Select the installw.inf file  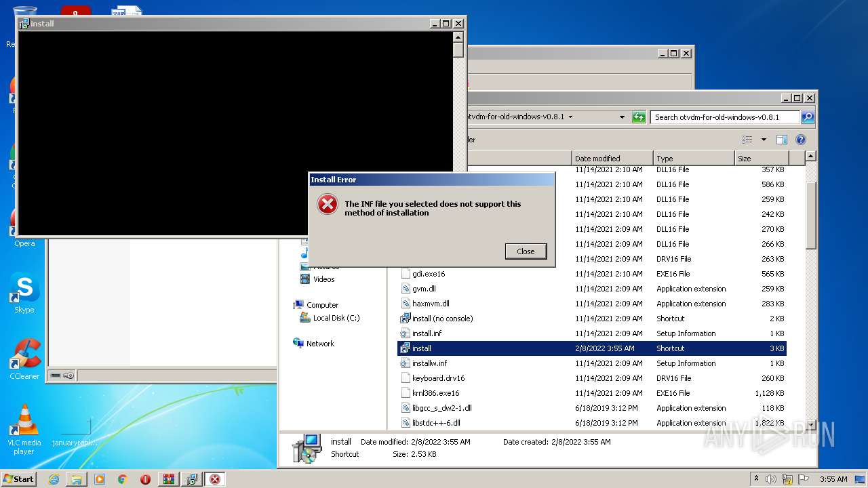(x=429, y=363)
